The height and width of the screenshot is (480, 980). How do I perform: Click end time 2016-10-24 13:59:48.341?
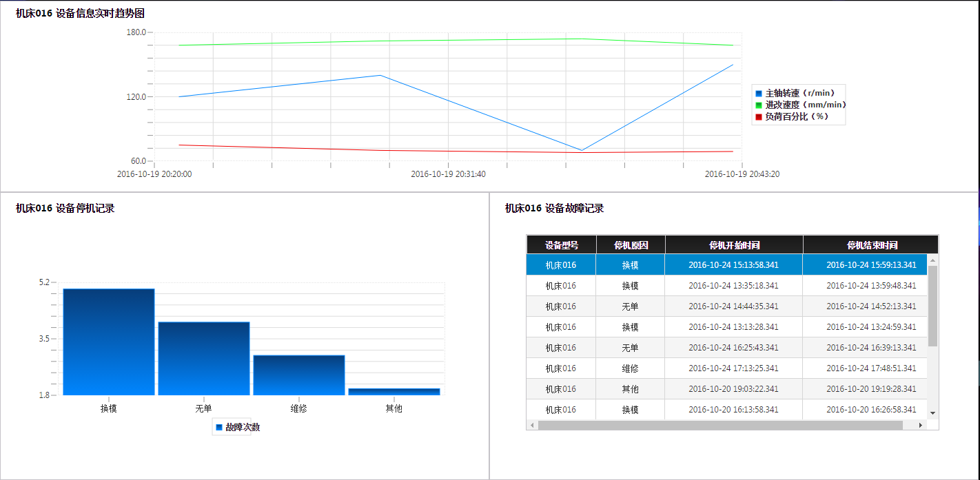tap(871, 286)
